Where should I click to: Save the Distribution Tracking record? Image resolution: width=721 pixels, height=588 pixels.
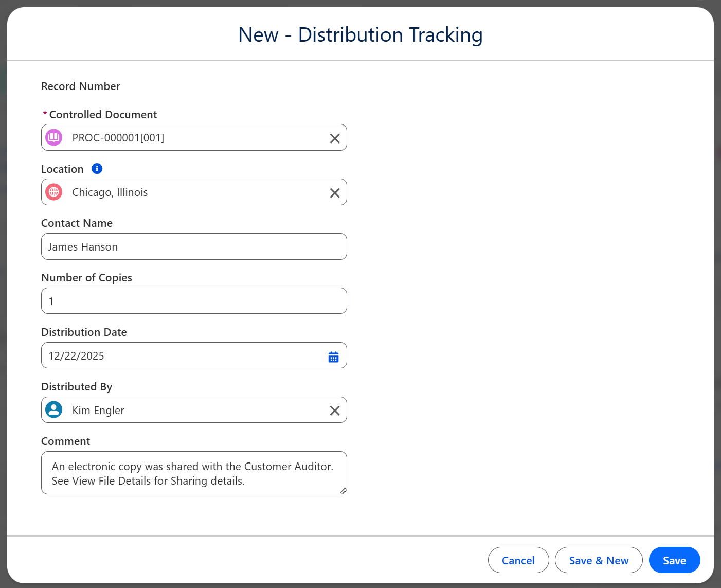coord(674,560)
